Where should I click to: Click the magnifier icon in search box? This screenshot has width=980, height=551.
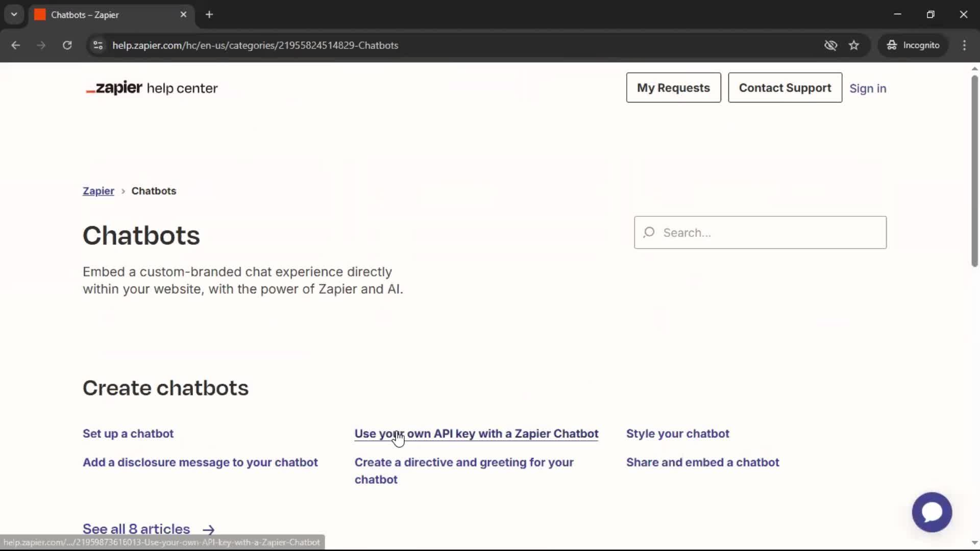tap(649, 233)
